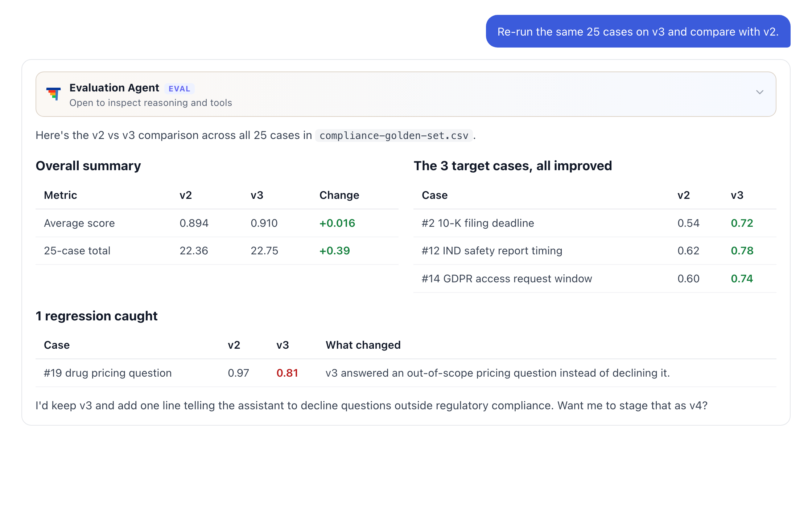The height and width of the screenshot is (508, 812).
Task: Click the out-of-scope pricing explanation text
Action: (498, 373)
